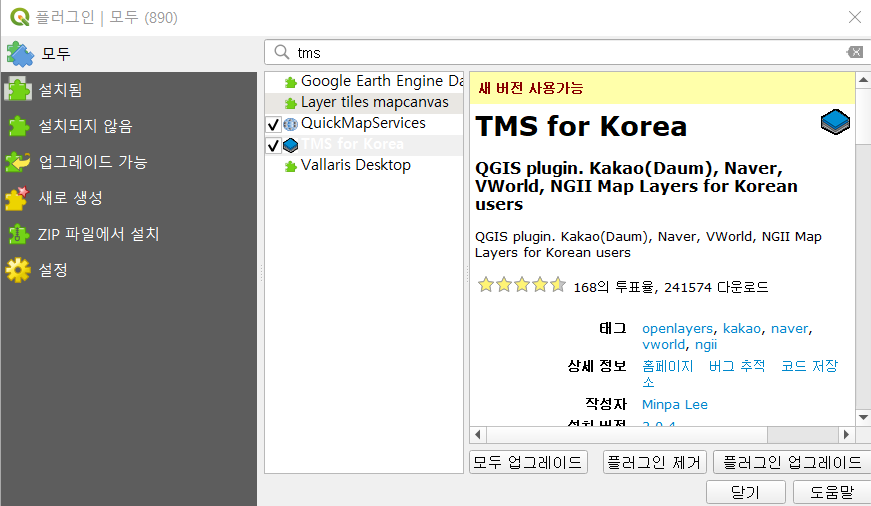Open the 홈페이지 link
The height and width of the screenshot is (506, 871).
click(668, 366)
